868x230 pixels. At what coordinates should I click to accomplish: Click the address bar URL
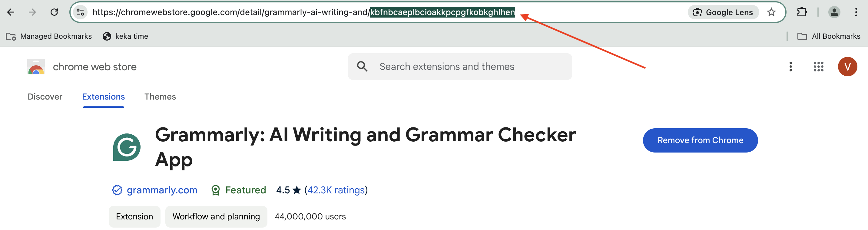point(303,12)
